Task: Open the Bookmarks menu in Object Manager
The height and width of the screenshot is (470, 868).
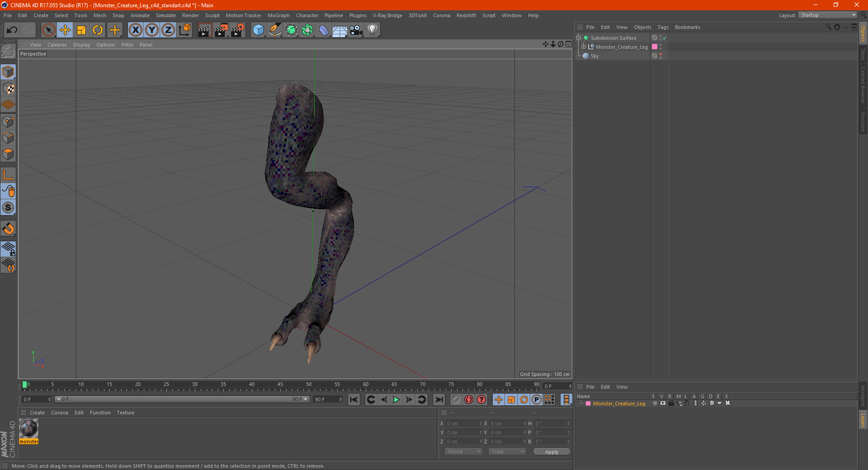Action: click(x=687, y=27)
